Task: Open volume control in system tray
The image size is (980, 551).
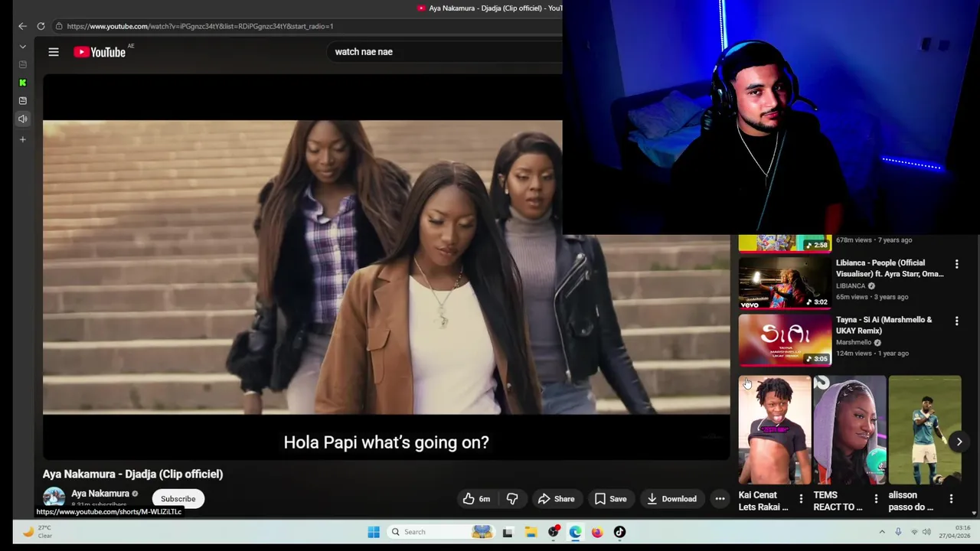Action: pos(926,532)
